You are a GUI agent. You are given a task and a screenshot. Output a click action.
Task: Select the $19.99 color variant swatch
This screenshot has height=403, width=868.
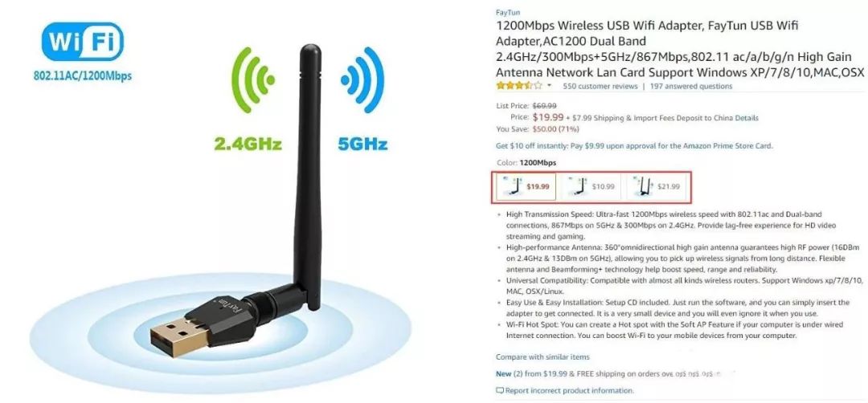pos(525,187)
